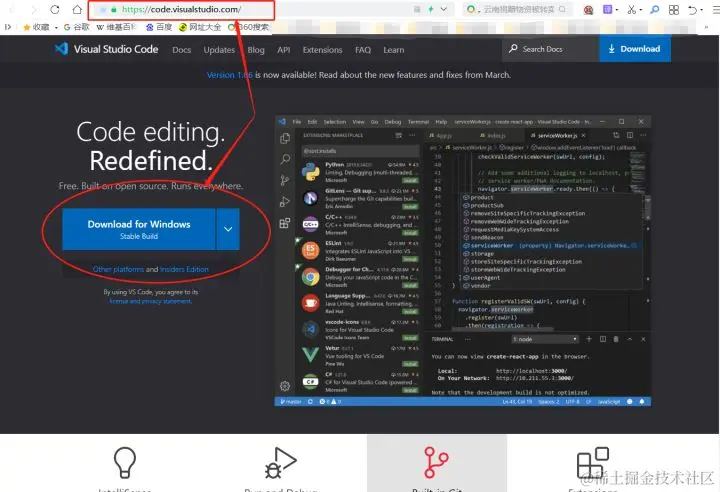Expand the download options chevron dropdown
Image resolution: width=720 pixels, height=492 pixels.
pyautogui.click(x=228, y=229)
